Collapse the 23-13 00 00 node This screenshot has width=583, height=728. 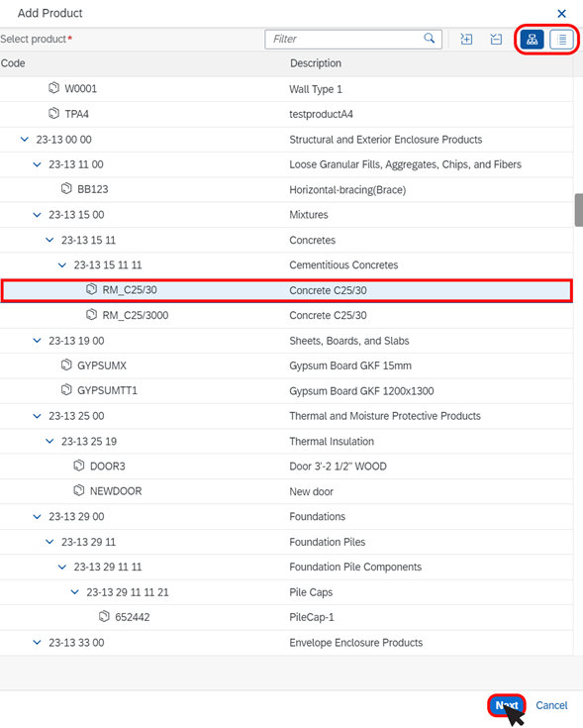coord(25,139)
